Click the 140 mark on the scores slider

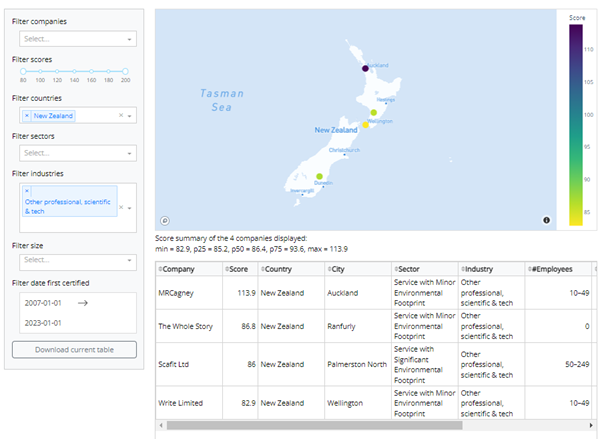[75, 71]
